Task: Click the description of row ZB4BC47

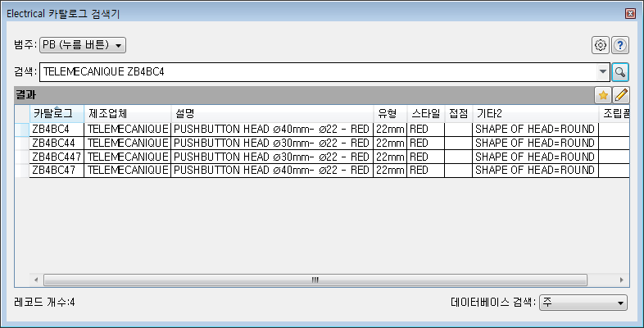Action: click(272, 171)
